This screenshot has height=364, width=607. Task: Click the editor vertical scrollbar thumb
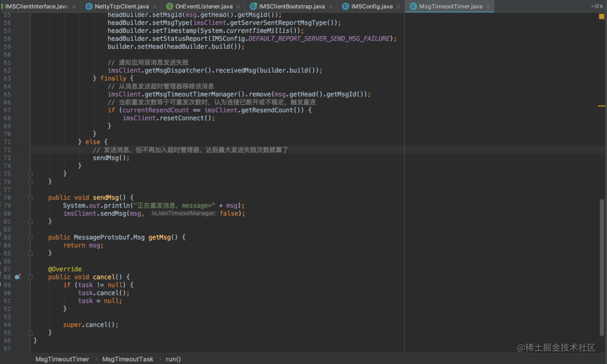[x=602, y=268]
